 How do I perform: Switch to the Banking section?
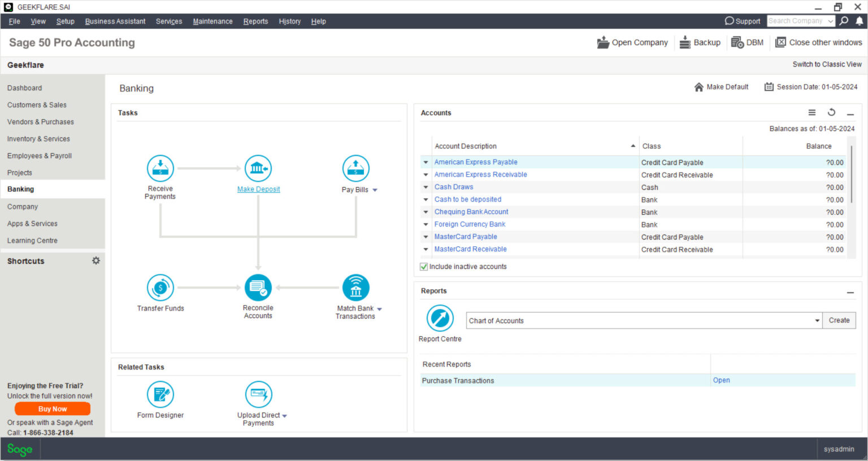pos(22,189)
